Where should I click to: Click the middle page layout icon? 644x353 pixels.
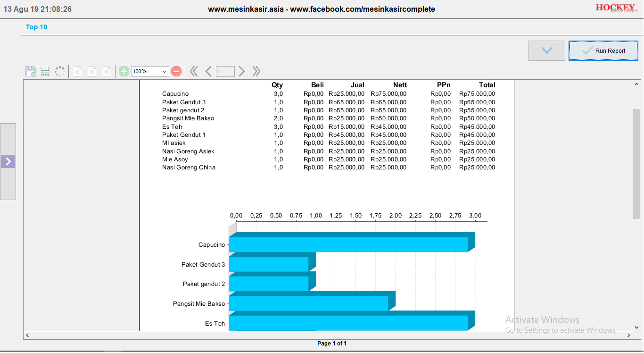(x=92, y=71)
